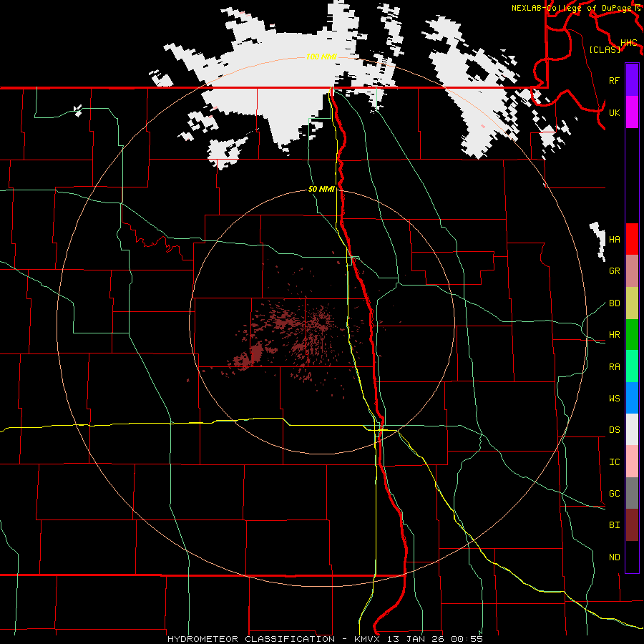
Task: Click the '50 NMI' range ring label
Action: (321, 190)
